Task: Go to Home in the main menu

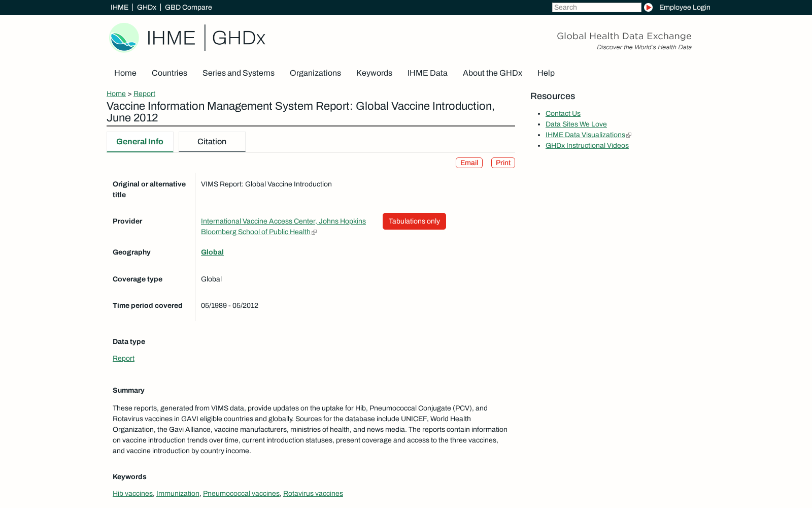Action: coord(125,73)
